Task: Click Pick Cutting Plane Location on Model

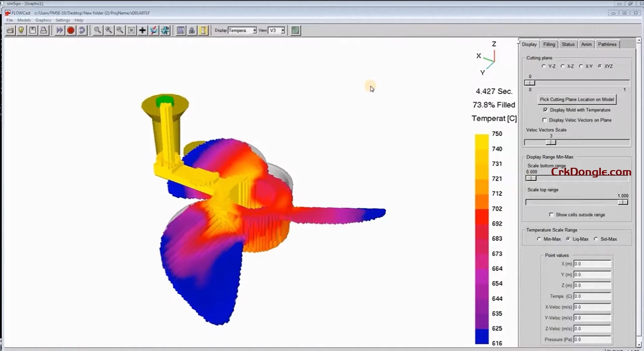Action: [x=577, y=99]
